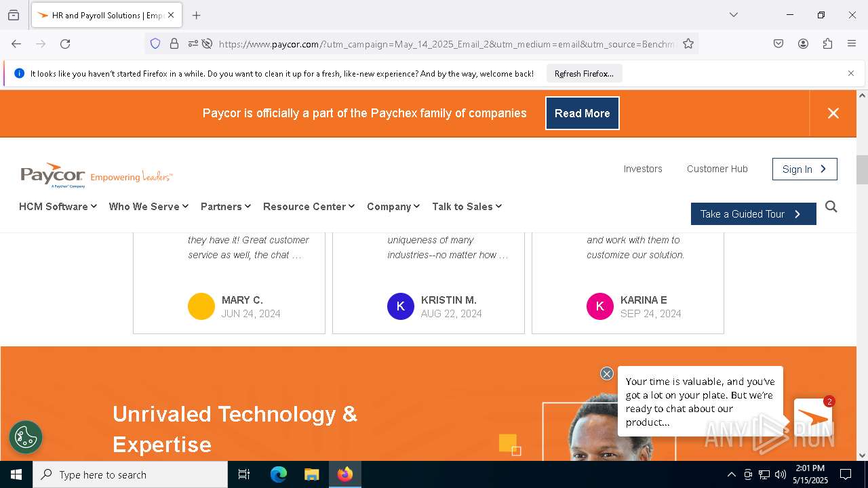Screen dimensions: 868x488
Task: Open the Investors link
Action: [643, 169]
